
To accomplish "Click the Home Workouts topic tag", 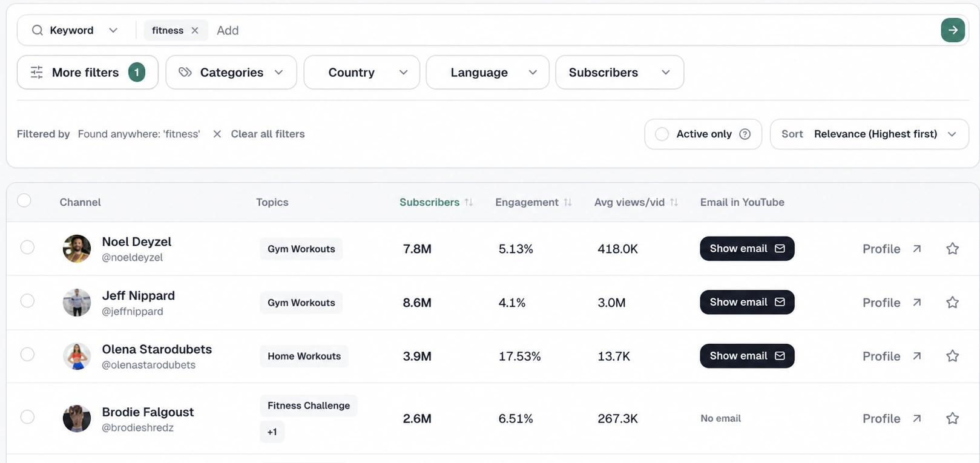I will coord(304,356).
